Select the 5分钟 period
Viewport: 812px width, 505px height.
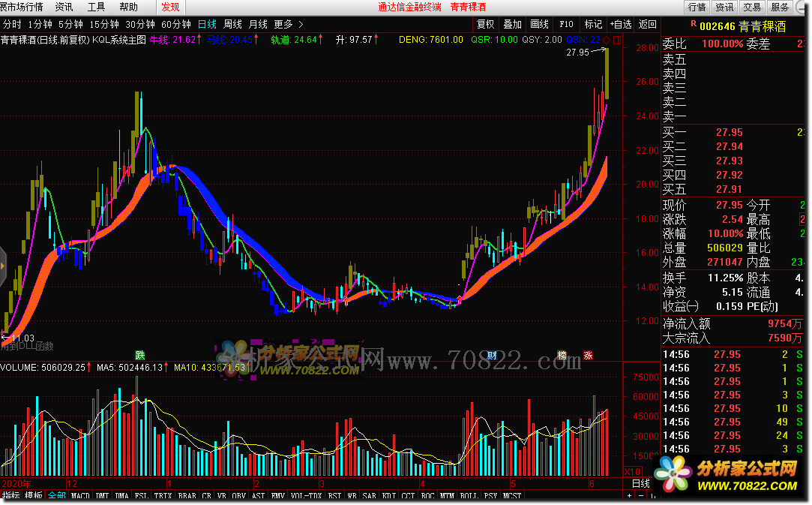70,24
